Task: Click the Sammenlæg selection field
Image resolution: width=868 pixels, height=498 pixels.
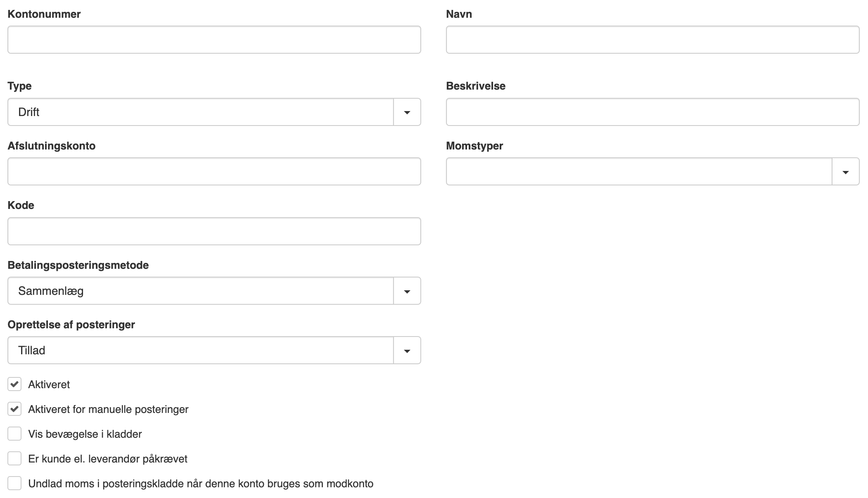Action: tap(200, 291)
